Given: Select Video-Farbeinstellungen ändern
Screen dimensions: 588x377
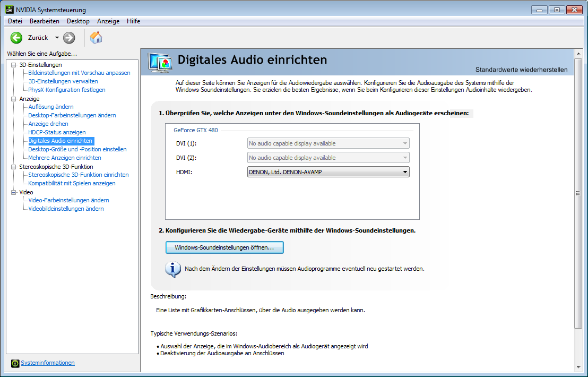Looking at the screenshot, I should pos(68,200).
